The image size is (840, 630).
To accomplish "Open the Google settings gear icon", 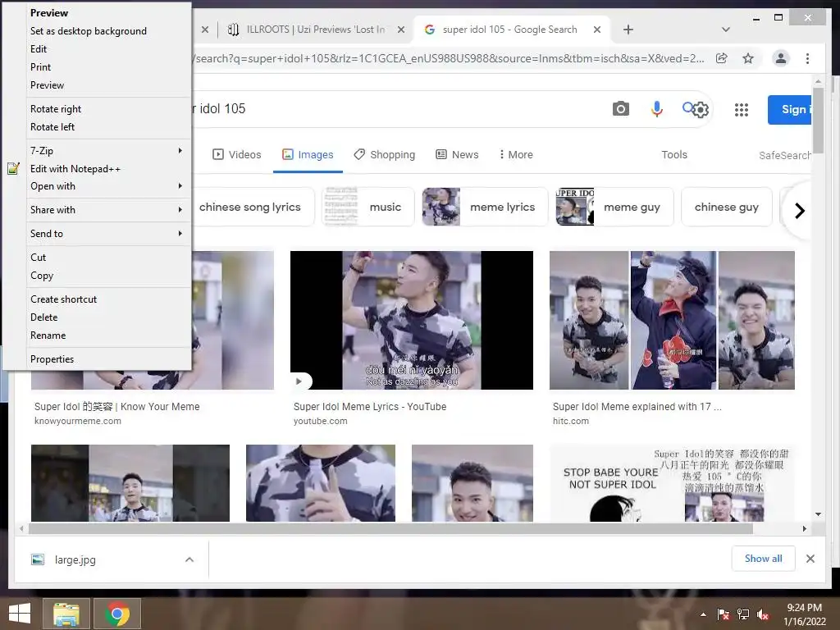I will (701, 110).
